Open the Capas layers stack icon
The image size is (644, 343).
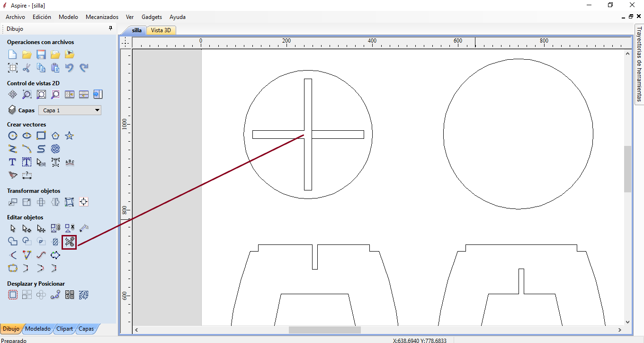12,110
